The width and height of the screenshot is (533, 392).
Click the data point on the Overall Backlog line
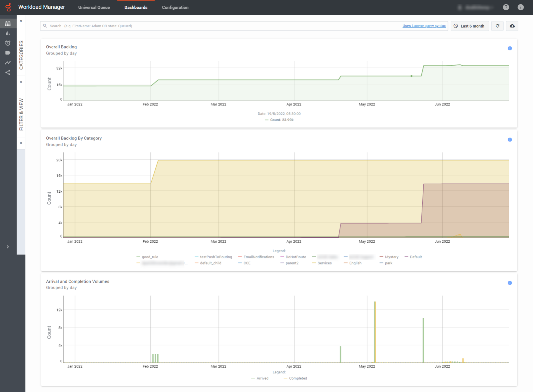pyautogui.click(x=411, y=76)
